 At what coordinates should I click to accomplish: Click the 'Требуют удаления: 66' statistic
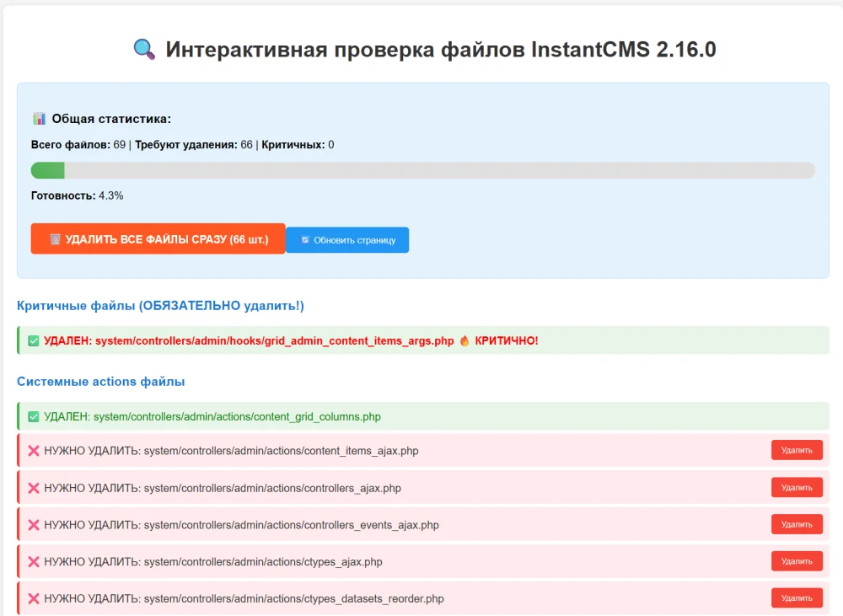click(194, 145)
